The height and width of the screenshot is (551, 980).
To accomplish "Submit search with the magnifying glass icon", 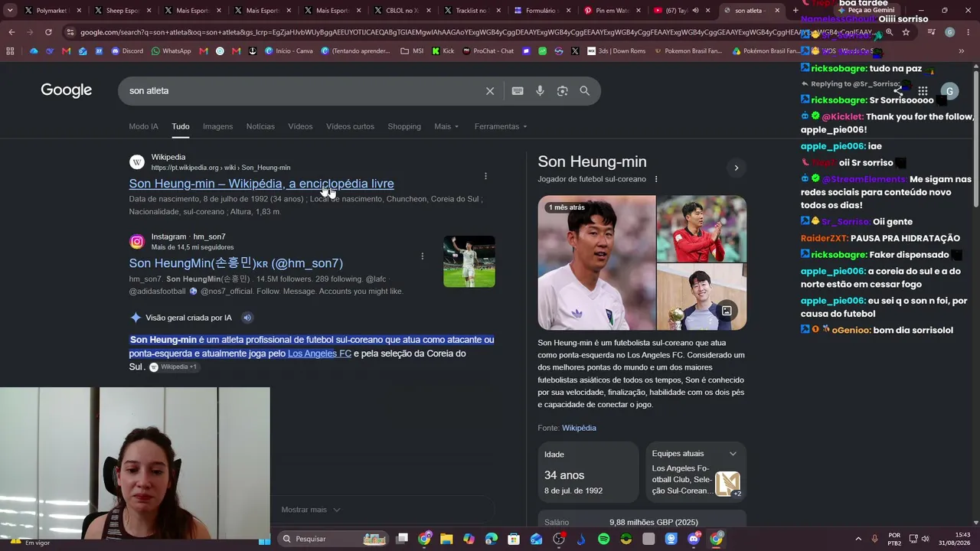I will pyautogui.click(x=585, y=91).
